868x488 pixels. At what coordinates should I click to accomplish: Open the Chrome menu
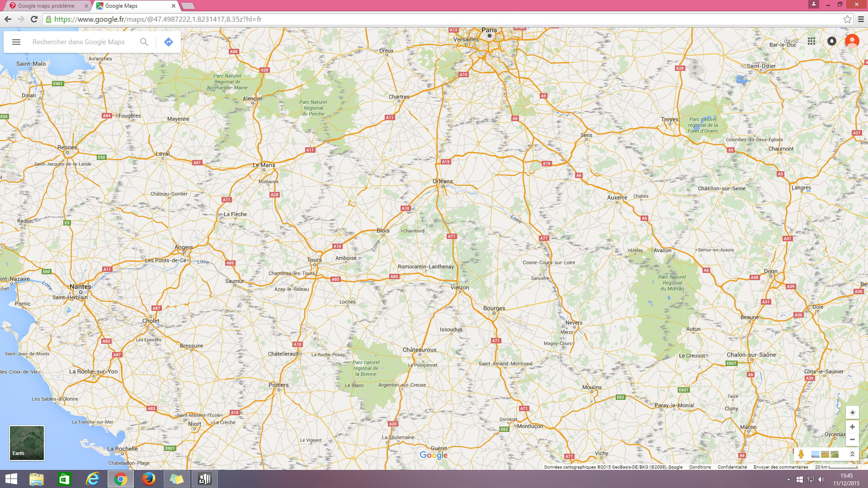coord(861,19)
